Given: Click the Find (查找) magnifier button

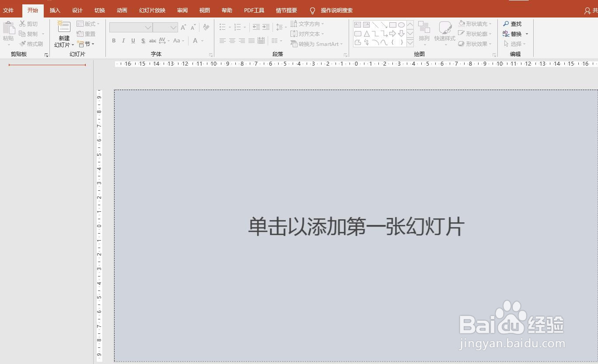Looking at the screenshot, I should click(x=512, y=24).
